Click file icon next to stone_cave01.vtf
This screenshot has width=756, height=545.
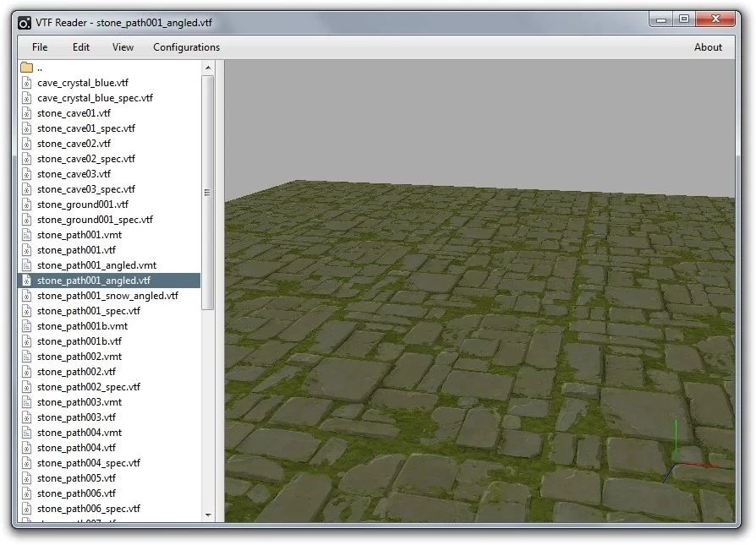(x=26, y=113)
